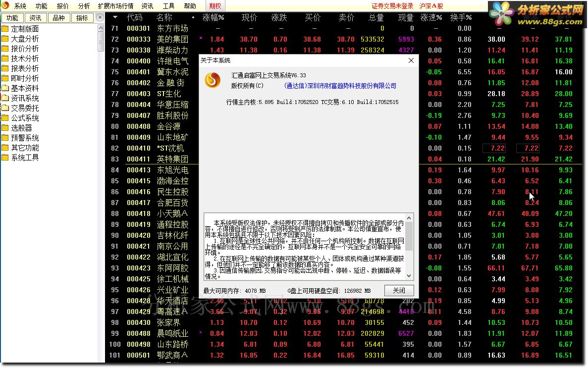Switch to sidebar 功能 tab

[x=12, y=18]
